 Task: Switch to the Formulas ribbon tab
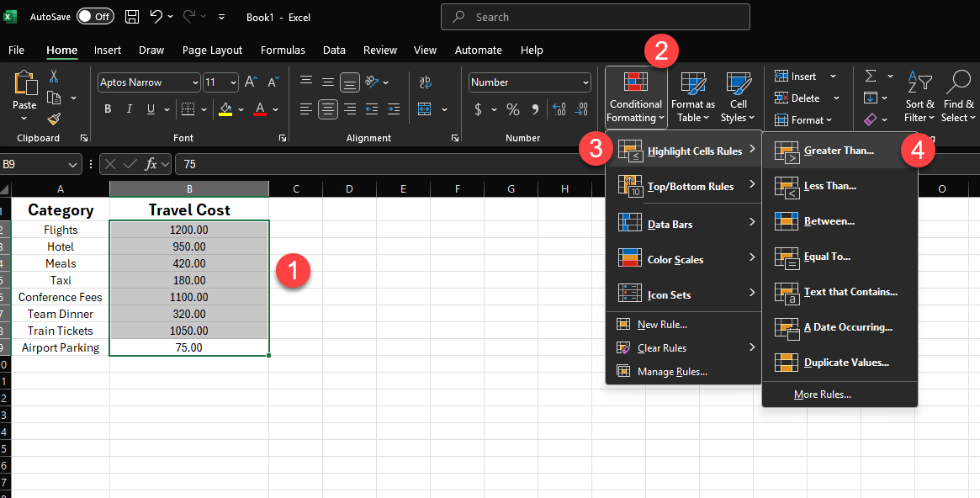(x=283, y=50)
